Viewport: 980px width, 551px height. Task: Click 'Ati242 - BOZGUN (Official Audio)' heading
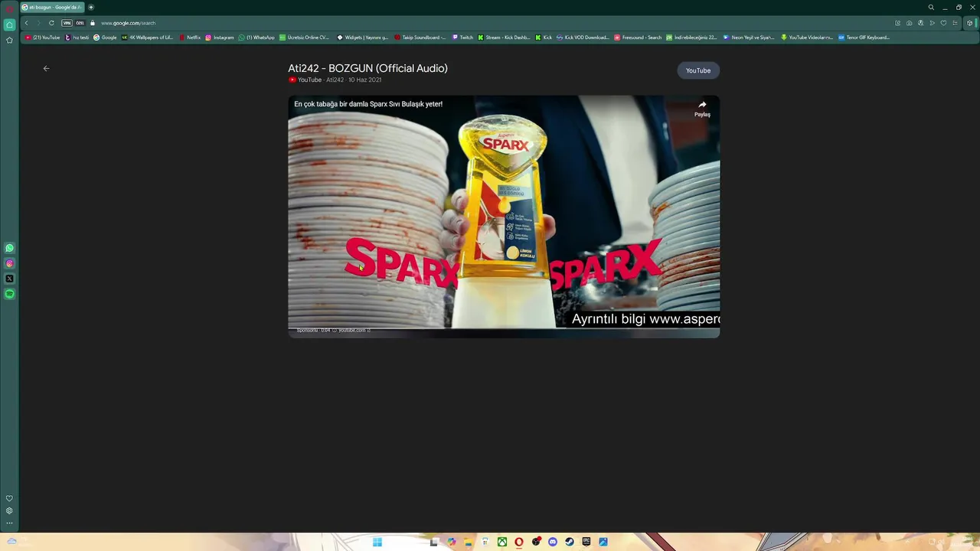(x=367, y=68)
